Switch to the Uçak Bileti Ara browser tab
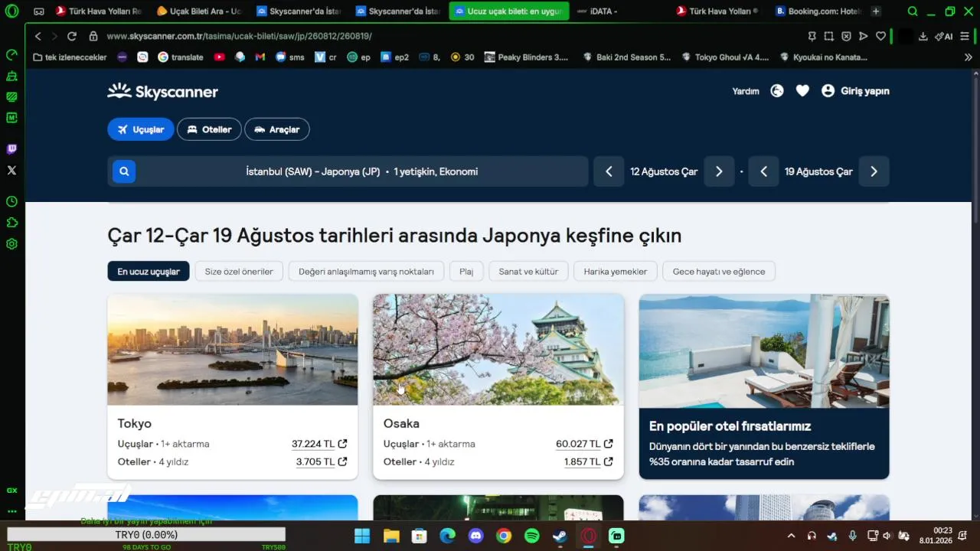The image size is (980, 551). tap(199, 11)
